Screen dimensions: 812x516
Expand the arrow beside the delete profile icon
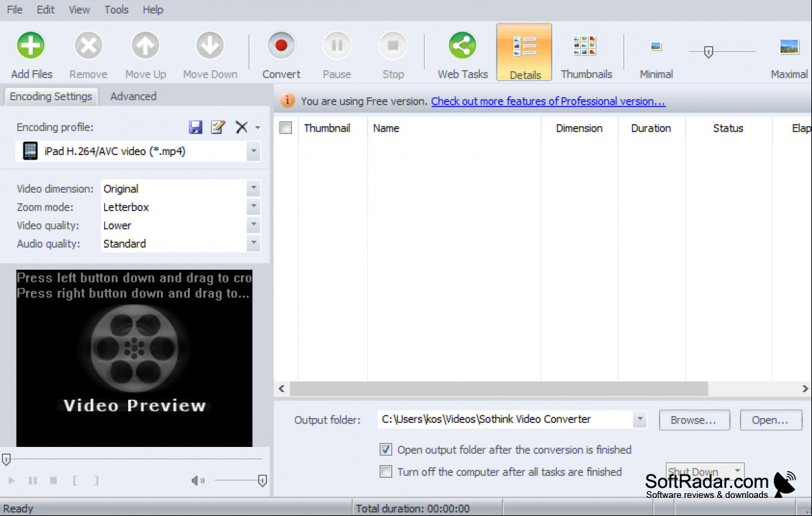point(258,127)
